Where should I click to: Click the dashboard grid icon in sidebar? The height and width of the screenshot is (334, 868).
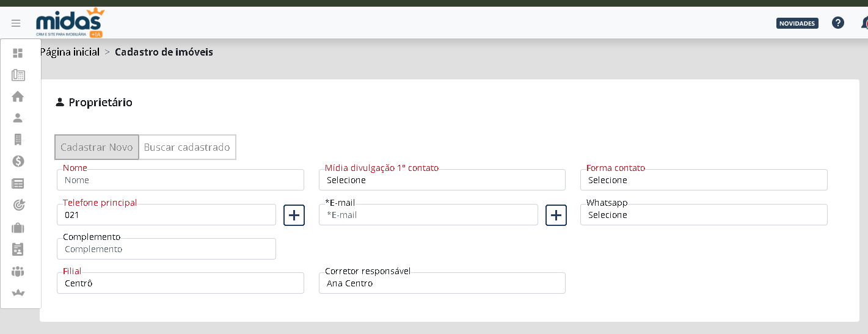(x=18, y=53)
